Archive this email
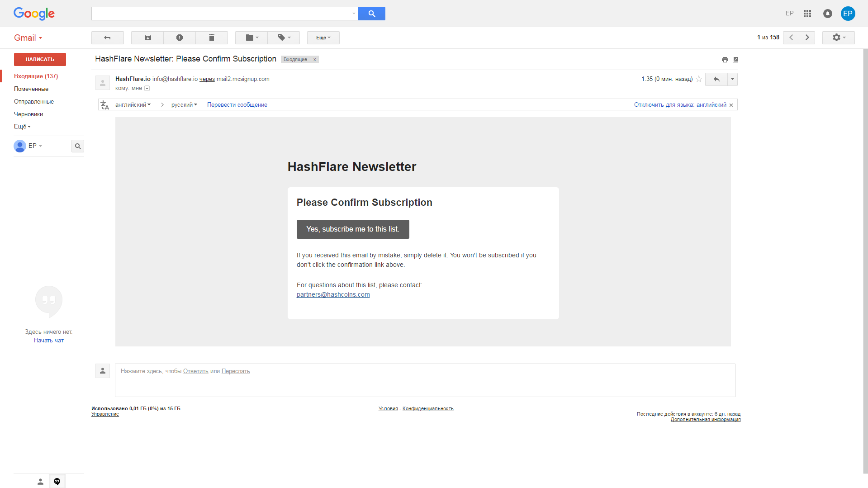Screen dimensions: 868x488 pos(147,38)
